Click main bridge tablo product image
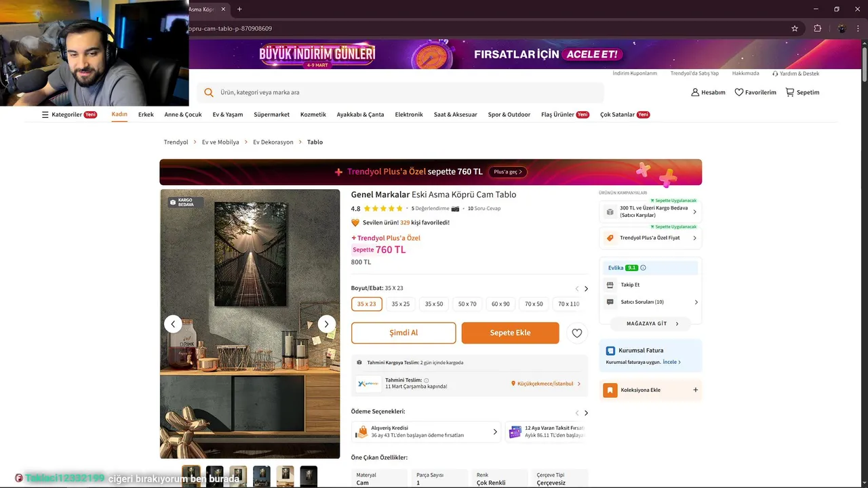Image resolution: width=868 pixels, height=488 pixels. point(250,324)
